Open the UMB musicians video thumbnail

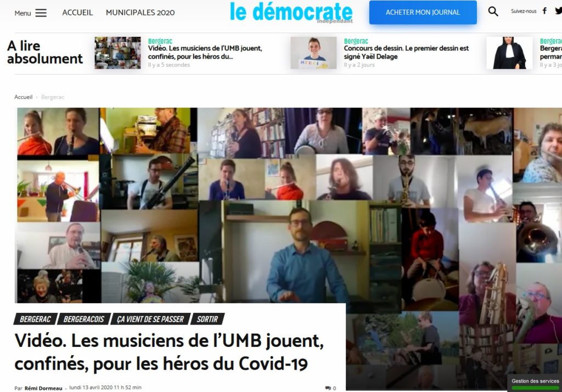click(x=117, y=53)
